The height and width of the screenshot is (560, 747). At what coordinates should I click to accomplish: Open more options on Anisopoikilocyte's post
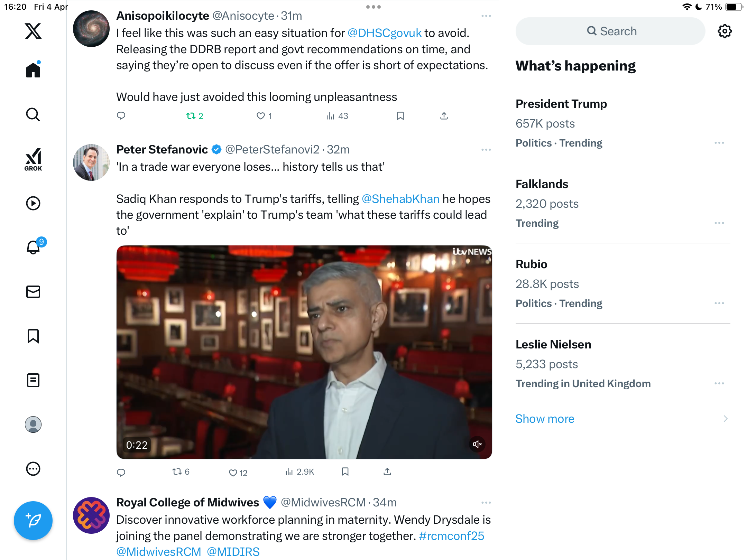[486, 16]
